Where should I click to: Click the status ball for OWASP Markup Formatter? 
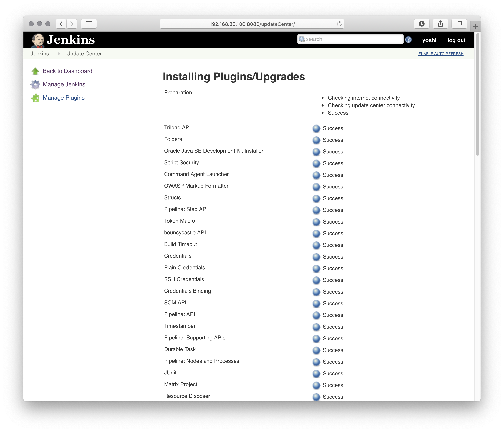pyautogui.click(x=316, y=187)
